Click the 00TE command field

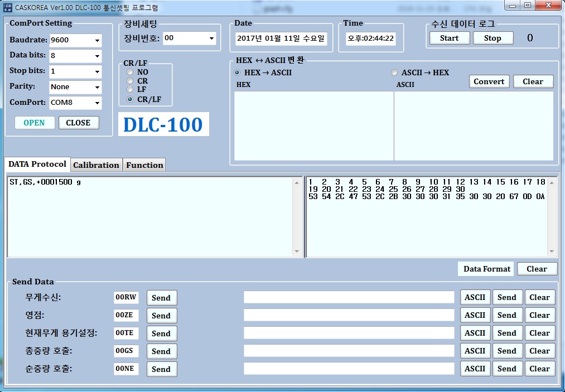126,333
